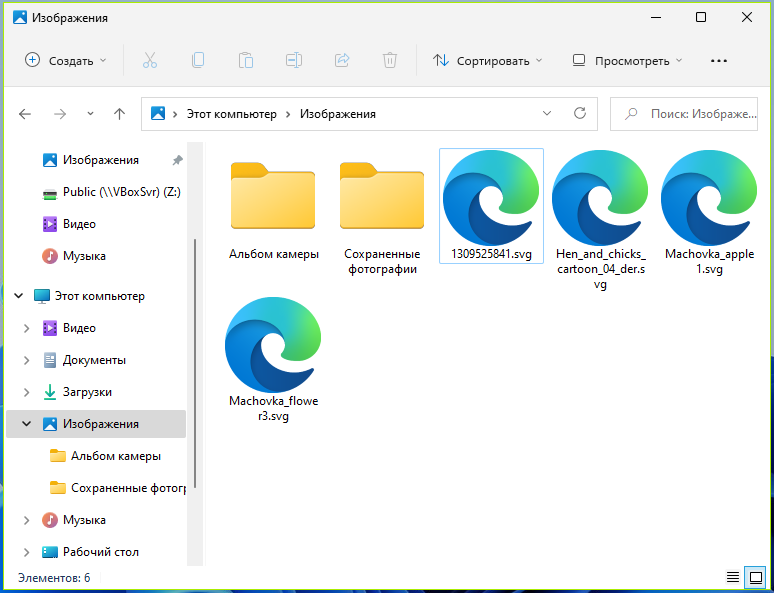
Task: Open the Просмотреть view menu
Action: click(627, 61)
